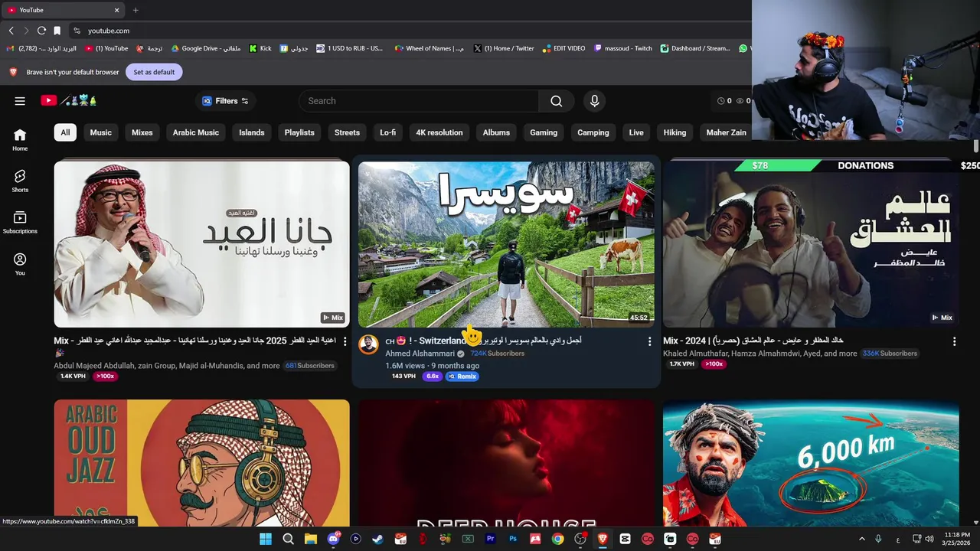Open 1 USD to RUB bookmark

(349, 48)
